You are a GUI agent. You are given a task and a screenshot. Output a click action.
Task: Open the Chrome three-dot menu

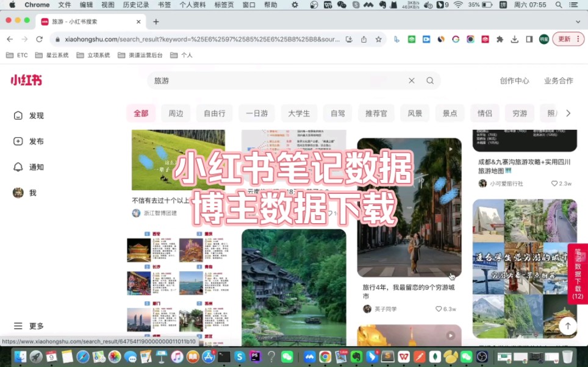578,38
